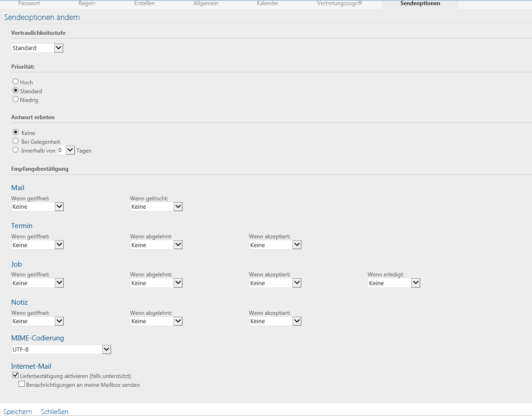Open the MIME-Codierung selection dropdown
This screenshot has height=416, width=532.
pos(106,349)
